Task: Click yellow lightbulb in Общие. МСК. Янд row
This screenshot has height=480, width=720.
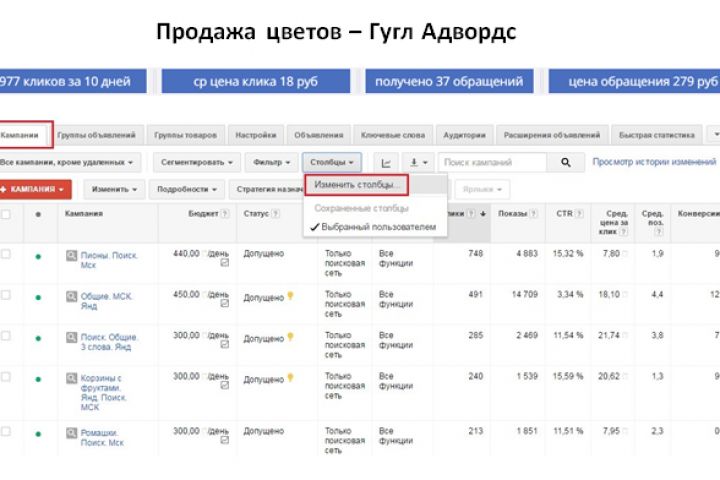Action: 290,296
